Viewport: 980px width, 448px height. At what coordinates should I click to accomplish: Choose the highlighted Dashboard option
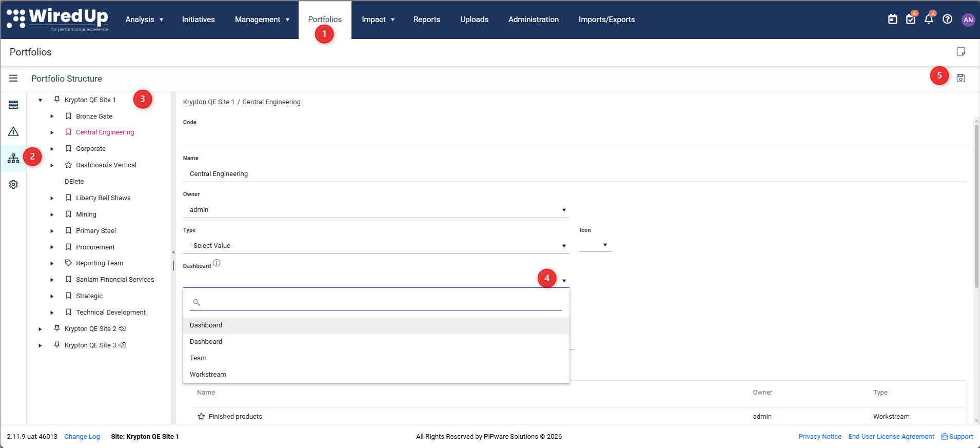(x=376, y=325)
